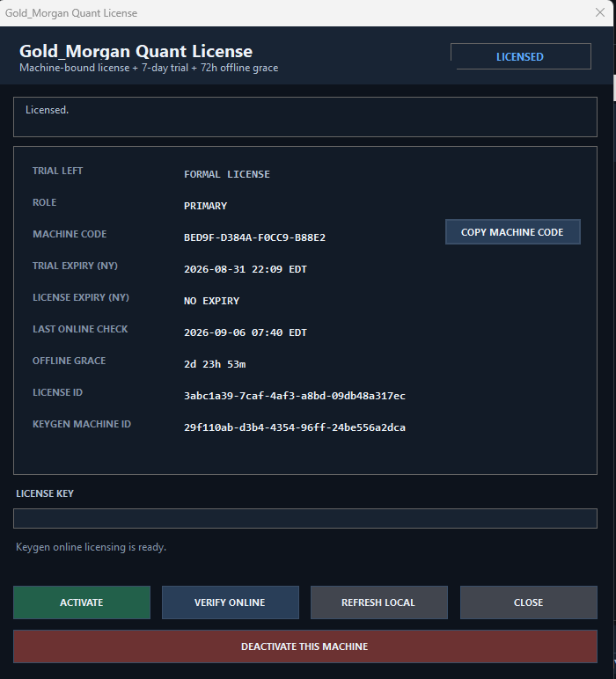The width and height of the screenshot is (616, 679).
Task: Click the subtitle 'Machine-bound license + 7-day trial'
Action: pos(104,68)
